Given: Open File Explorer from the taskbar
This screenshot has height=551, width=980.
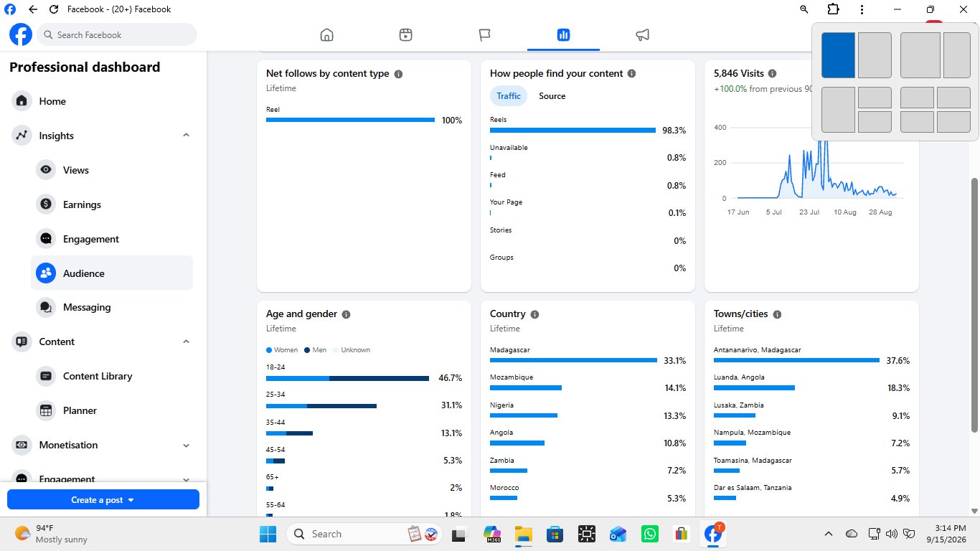Looking at the screenshot, I should point(523,534).
